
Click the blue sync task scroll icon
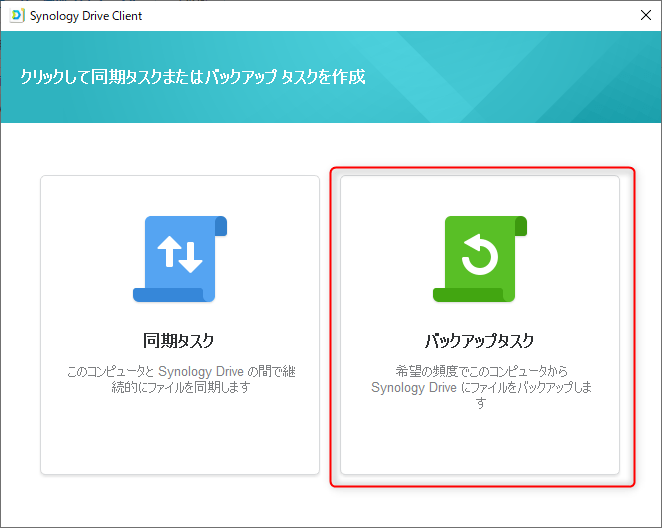(180, 259)
